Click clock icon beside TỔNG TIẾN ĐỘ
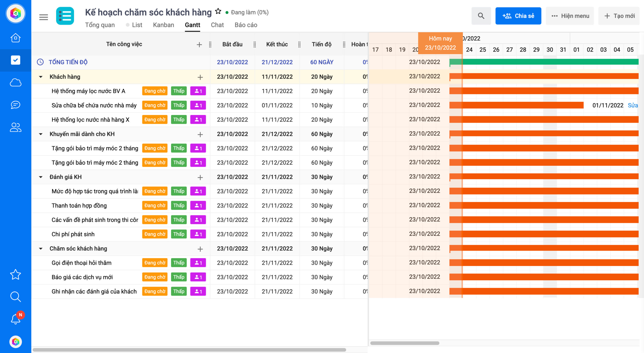The width and height of the screenshot is (644, 353). click(40, 62)
